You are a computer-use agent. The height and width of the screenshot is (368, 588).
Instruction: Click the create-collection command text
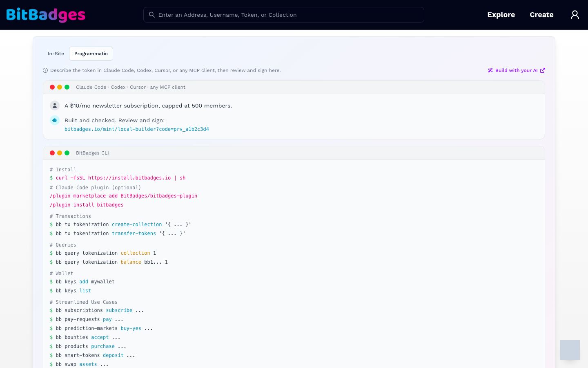point(137,224)
